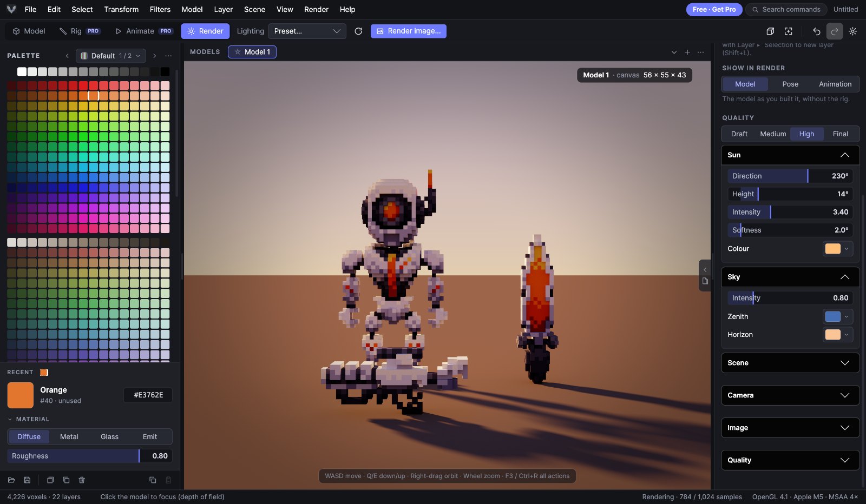Collapse side panel with viewport edge chevron
This screenshot has height=504, width=866.
(705, 269)
